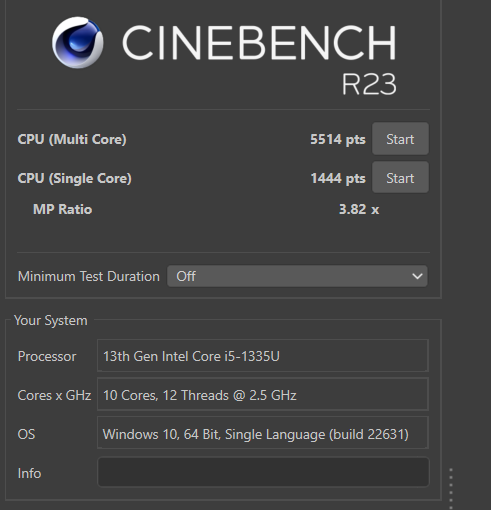Click the Minimum Test Duration label
This screenshot has width=491, height=510.
(89, 276)
